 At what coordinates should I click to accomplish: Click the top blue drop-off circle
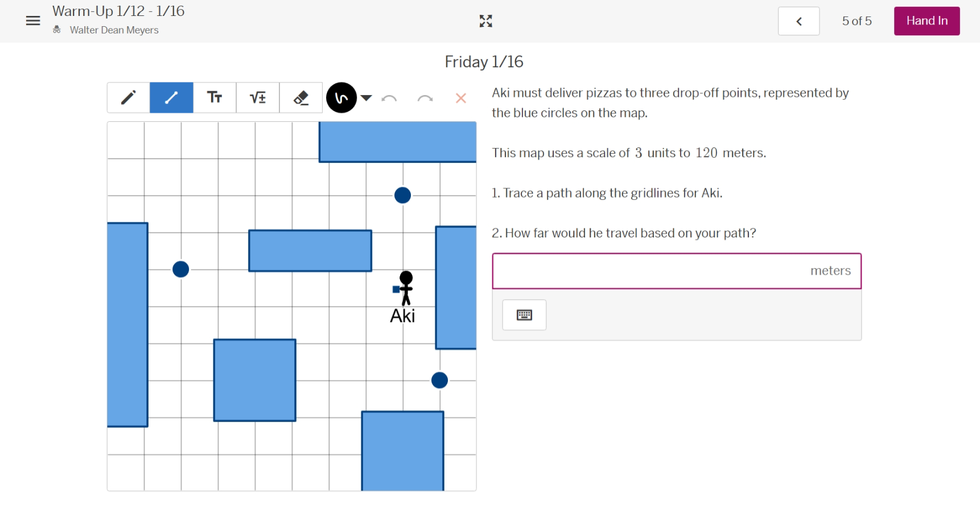tap(402, 195)
